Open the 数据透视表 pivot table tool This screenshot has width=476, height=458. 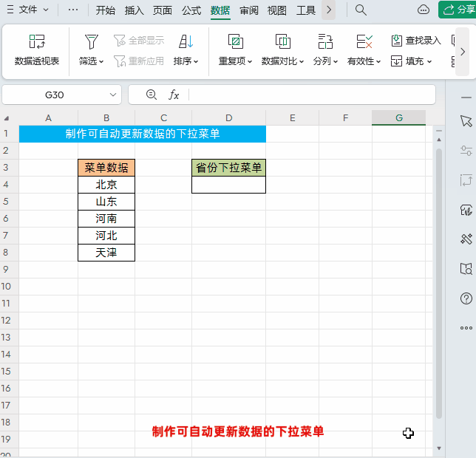pos(37,51)
